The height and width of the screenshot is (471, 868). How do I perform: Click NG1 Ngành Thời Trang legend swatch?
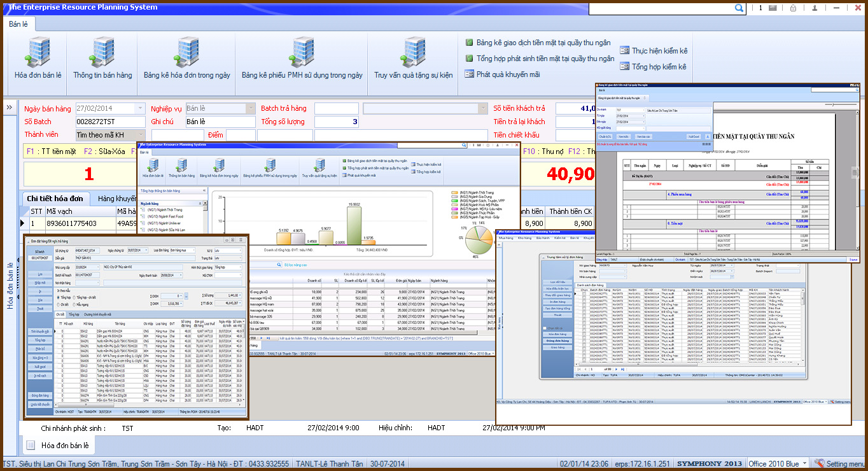[x=454, y=192]
